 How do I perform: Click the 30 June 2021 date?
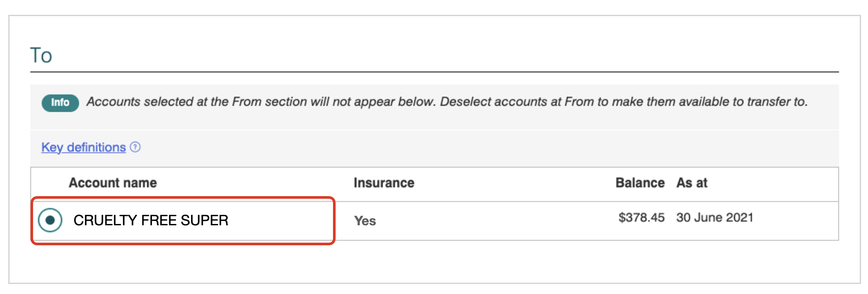pos(715,217)
